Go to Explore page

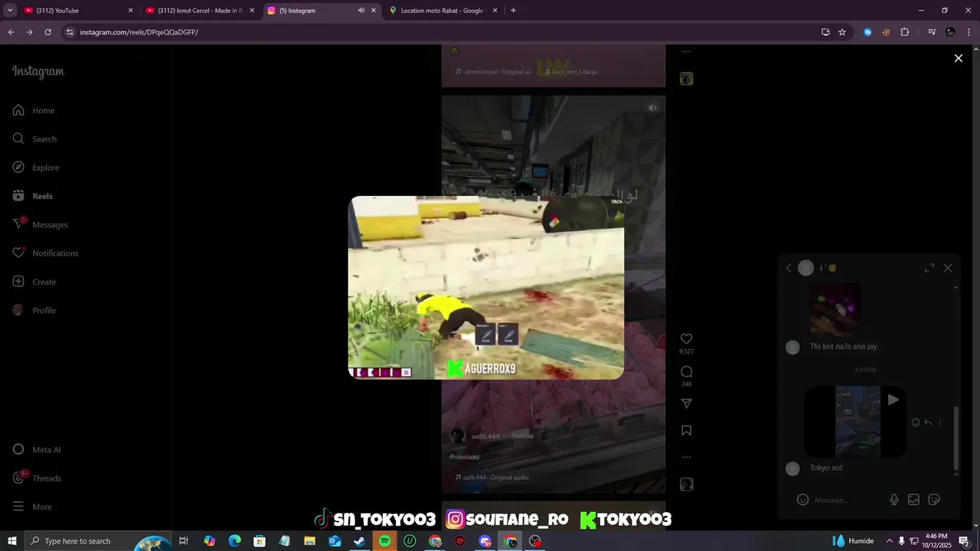(x=36, y=168)
